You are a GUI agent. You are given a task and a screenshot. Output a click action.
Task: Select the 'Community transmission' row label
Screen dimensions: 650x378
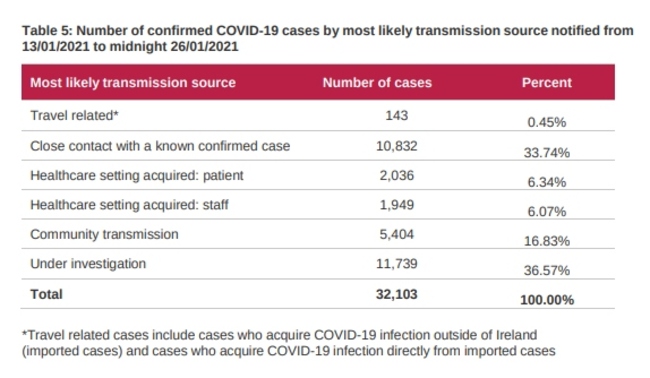(104, 234)
